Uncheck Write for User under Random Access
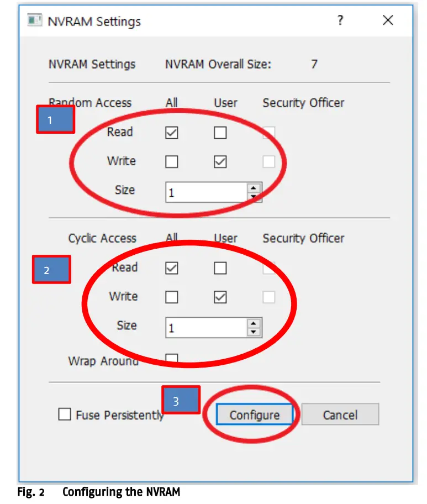This screenshot has height=504, width=427. [x=219, y=161]
